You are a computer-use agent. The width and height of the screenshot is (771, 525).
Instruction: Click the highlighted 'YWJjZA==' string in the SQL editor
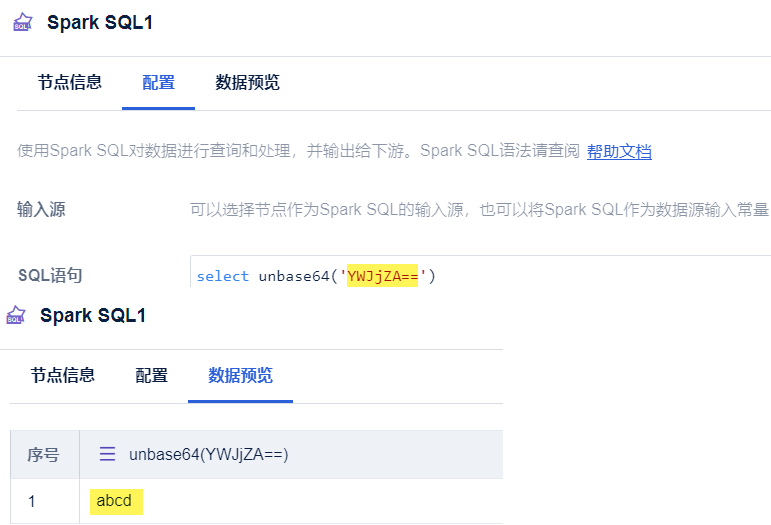pyautogui.click(x=383, y=276)
